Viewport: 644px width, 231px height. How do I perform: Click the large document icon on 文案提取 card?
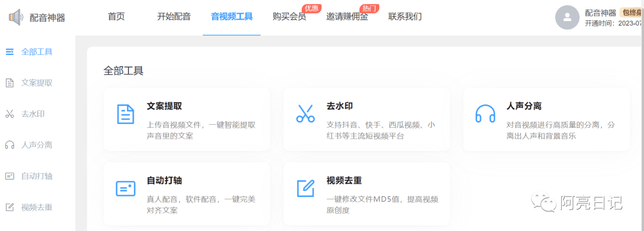click(125, 114)
